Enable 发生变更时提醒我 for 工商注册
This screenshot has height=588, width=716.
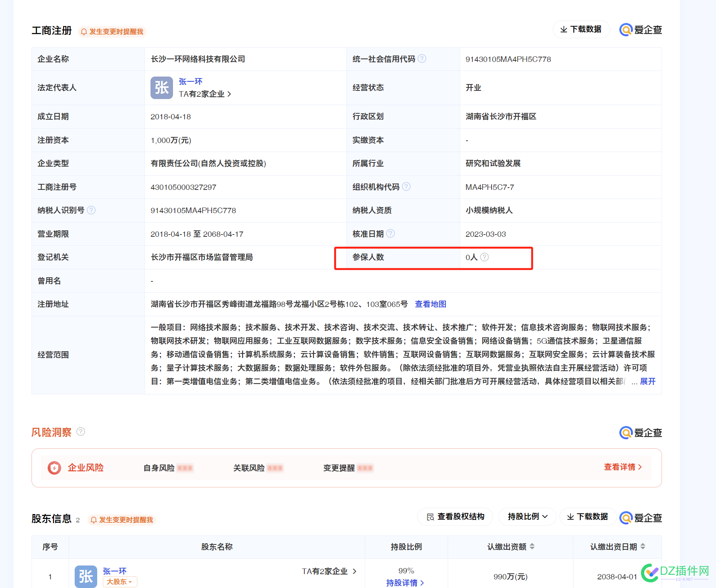point(112,32)
